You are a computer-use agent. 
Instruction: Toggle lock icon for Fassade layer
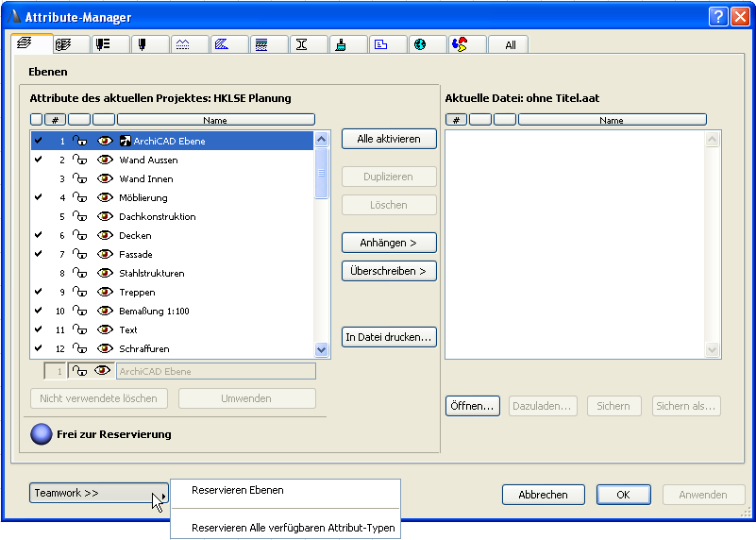(x=79, y=254)
